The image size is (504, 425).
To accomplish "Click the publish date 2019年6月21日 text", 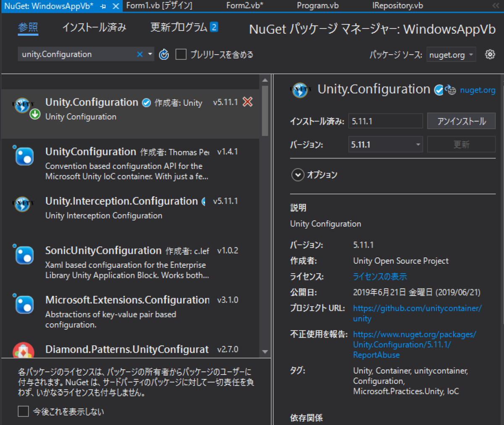I will 417,292.
